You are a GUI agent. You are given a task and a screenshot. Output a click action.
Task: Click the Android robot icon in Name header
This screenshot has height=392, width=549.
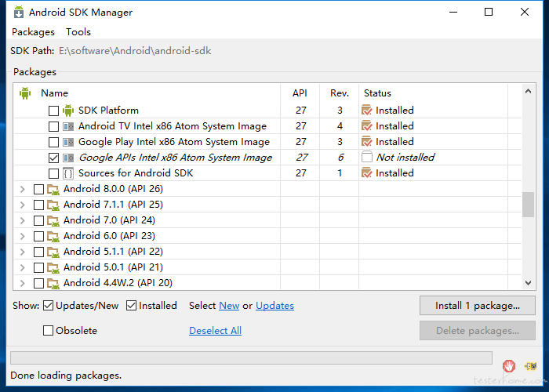tap(25, 93)
